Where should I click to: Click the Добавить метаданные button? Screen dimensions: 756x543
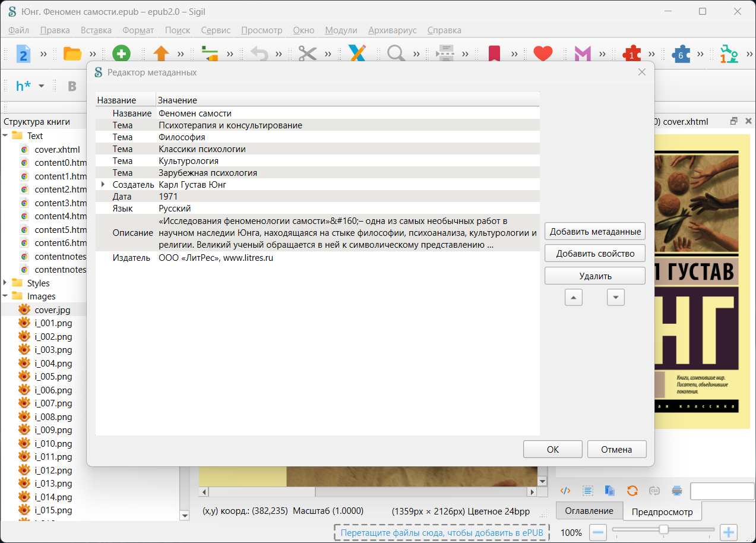click(595, 232)
